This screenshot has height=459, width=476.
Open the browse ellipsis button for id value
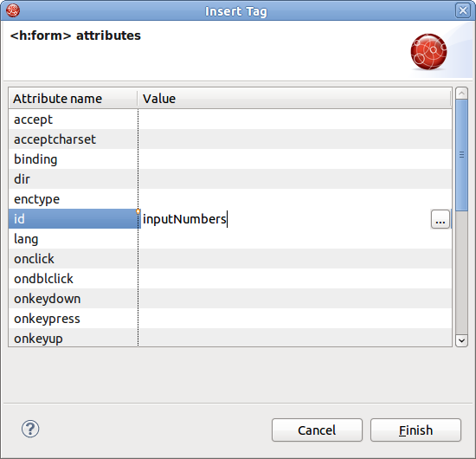441,219
